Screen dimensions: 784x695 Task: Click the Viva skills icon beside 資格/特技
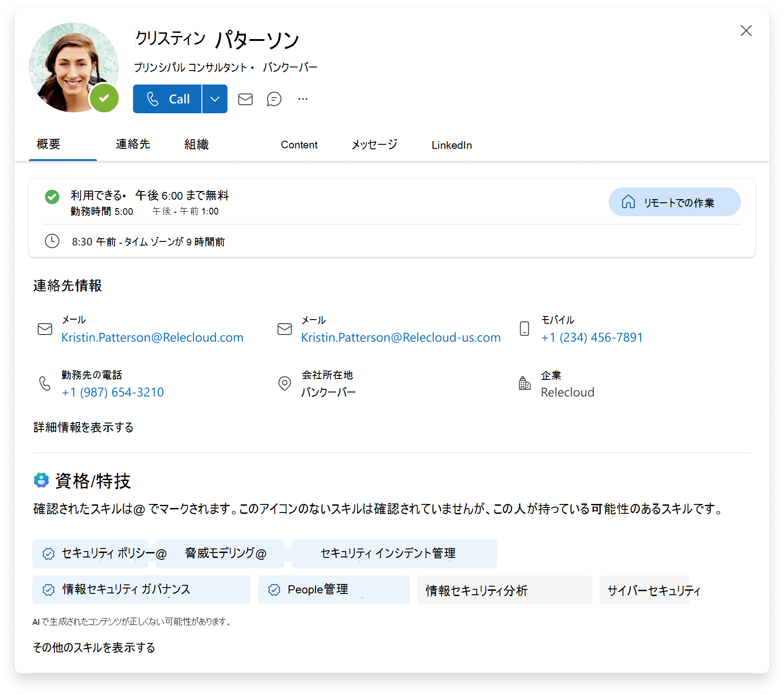(x=41, y=480)
